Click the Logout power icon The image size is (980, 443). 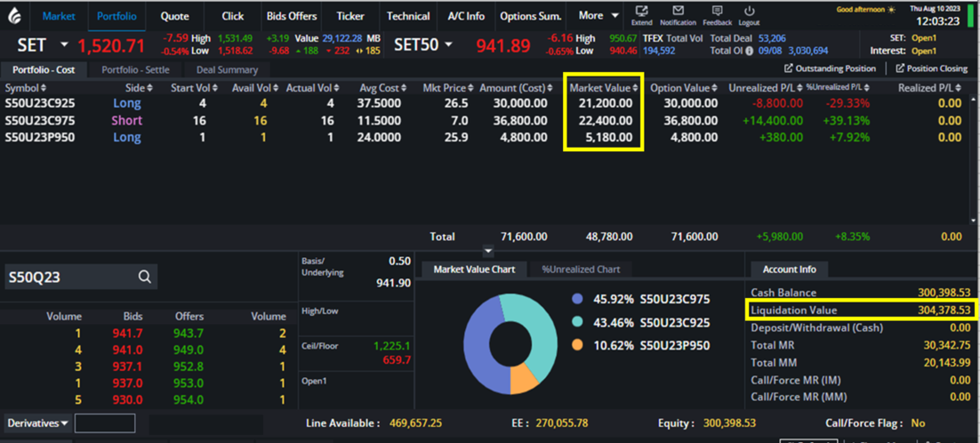coord(749,11)
